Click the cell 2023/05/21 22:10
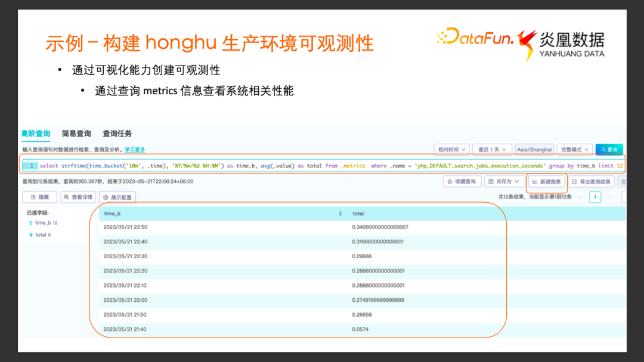Screen dimensions: 644x362 click(x=125, y=286)
